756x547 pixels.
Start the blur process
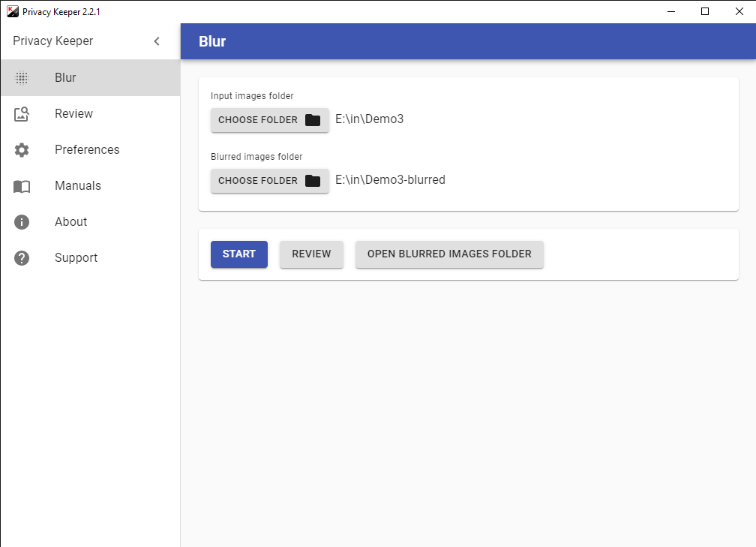(239, 254)
